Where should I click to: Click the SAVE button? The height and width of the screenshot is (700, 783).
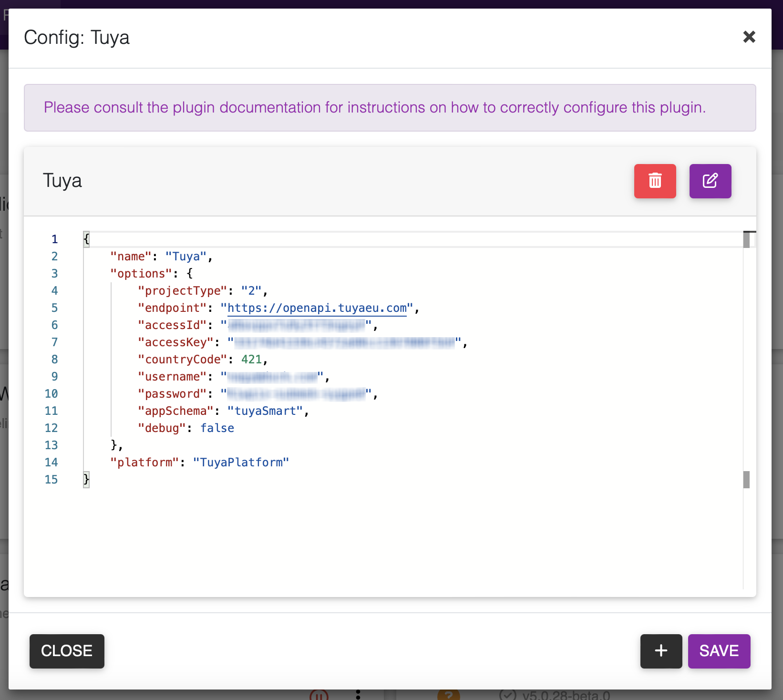pyautogui.click(x=719, y=651)
